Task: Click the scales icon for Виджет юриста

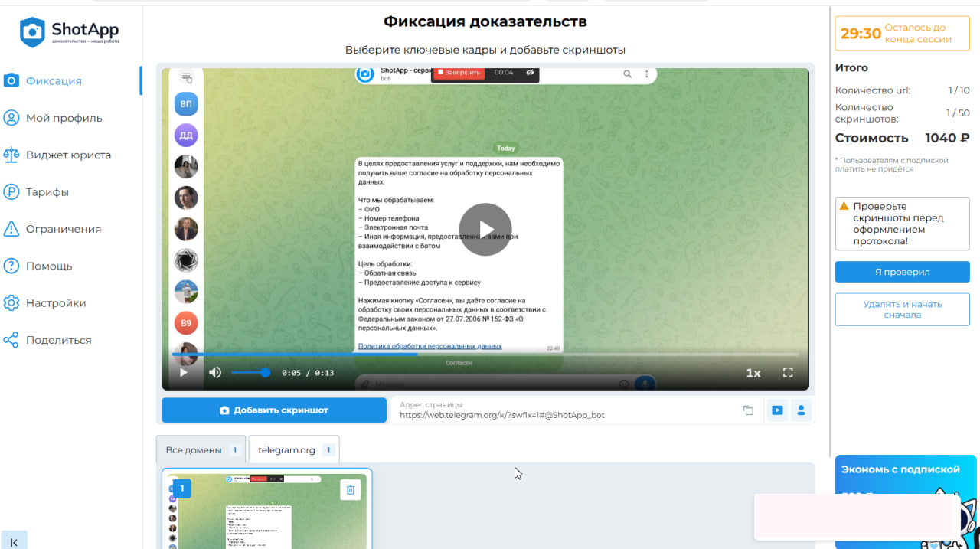Action: tap(11, 155)
